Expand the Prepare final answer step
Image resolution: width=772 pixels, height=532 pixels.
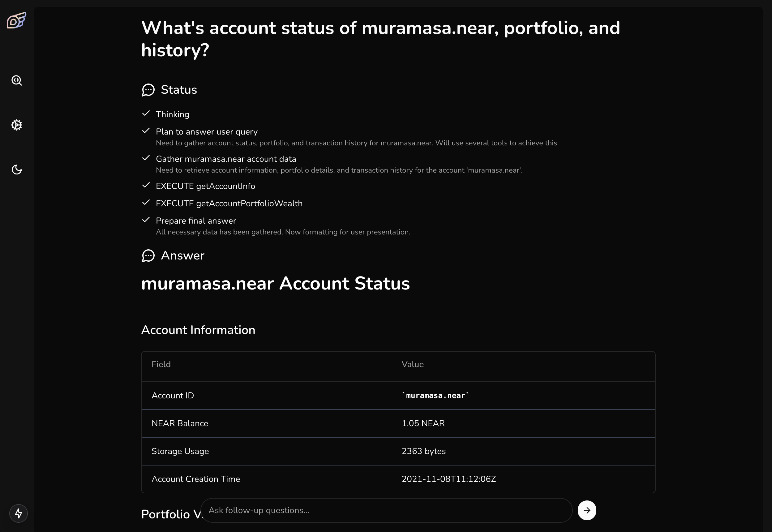[x=196, y=221]
